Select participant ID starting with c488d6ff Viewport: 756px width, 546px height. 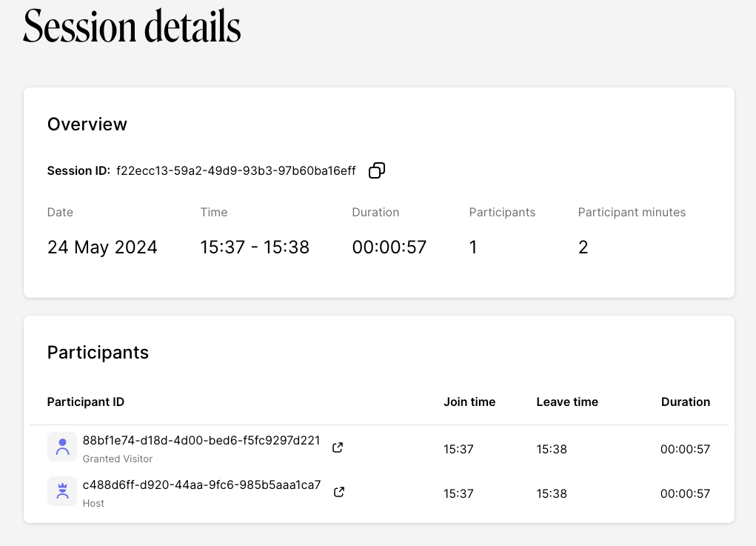pyautogui.click(x=202, y=485)
